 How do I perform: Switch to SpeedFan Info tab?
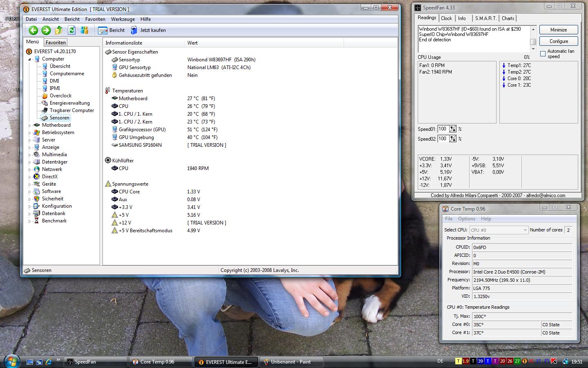pyautogui.click(x=462, y=18)
